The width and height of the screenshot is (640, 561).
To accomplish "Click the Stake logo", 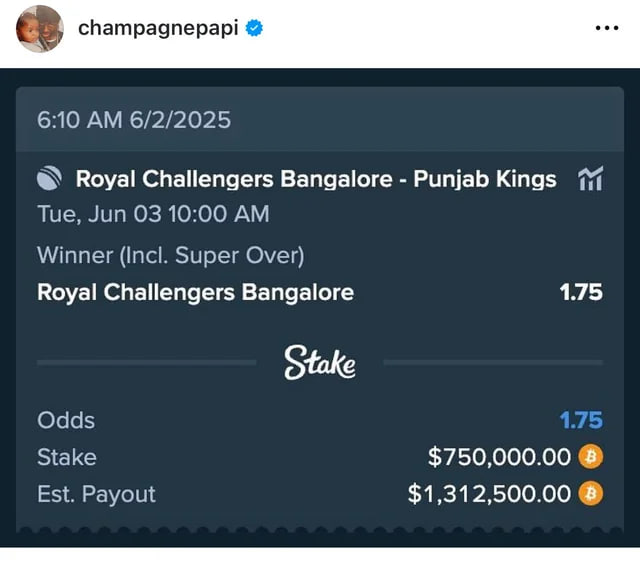I will point(319,362).
